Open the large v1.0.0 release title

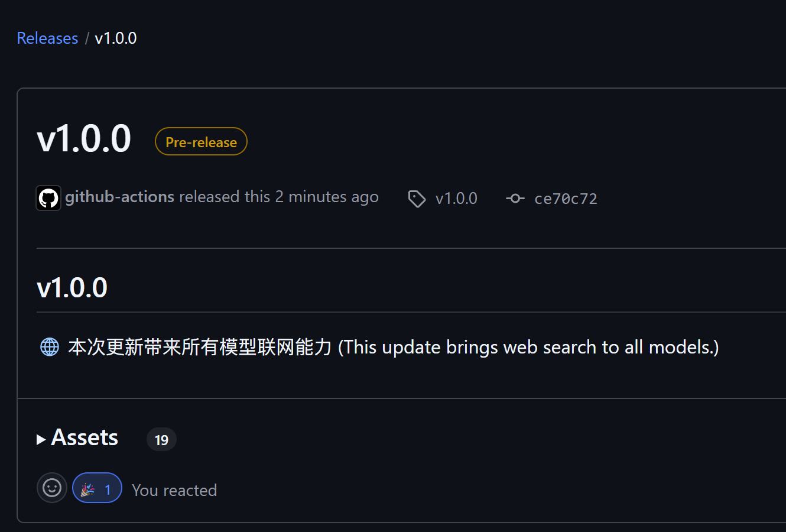84,140
